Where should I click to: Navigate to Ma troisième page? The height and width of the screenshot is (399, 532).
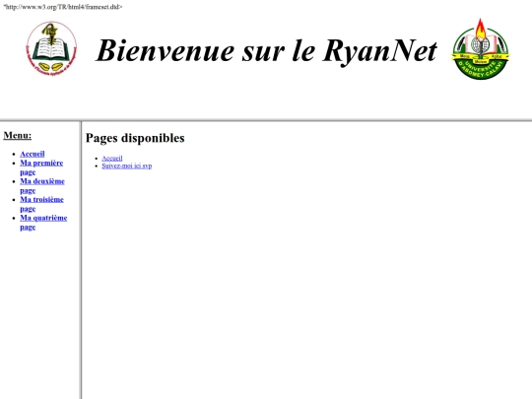tap(41, 204)
